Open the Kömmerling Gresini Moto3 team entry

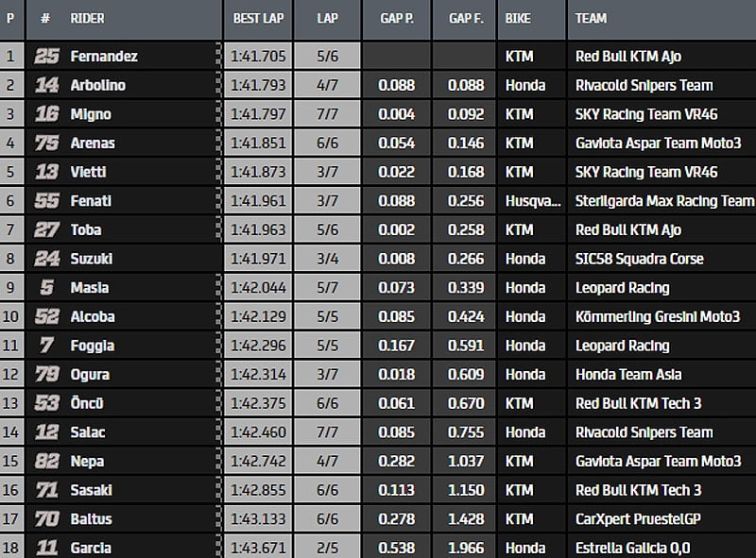658,316
